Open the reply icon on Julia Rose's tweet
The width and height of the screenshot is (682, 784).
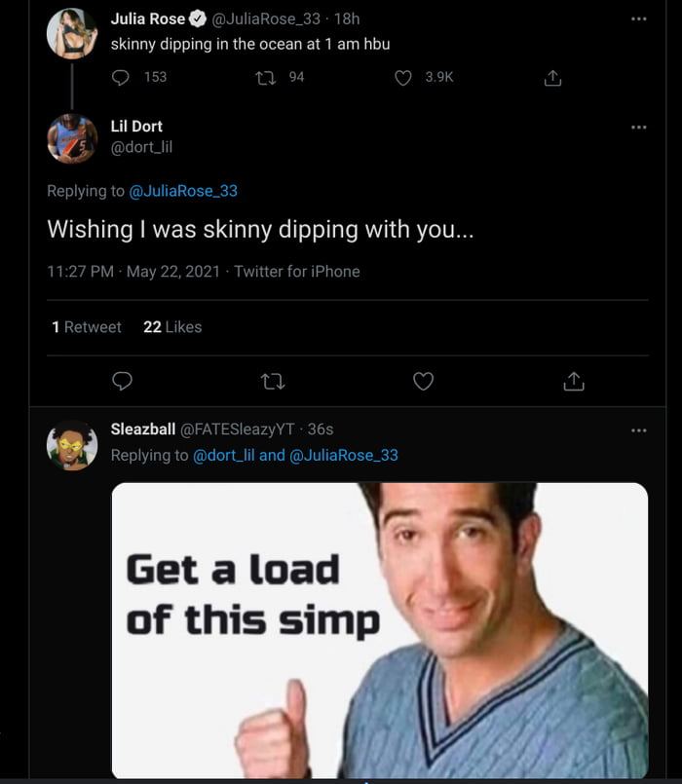click(120, 77)
